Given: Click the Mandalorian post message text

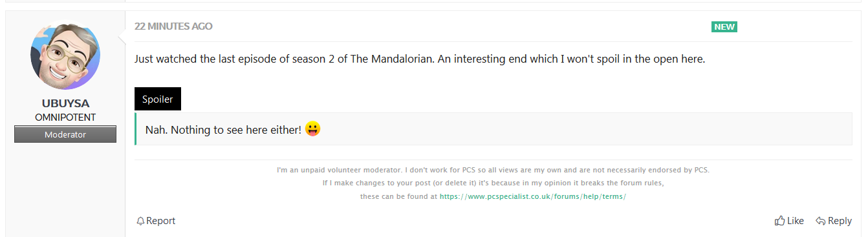Looking at the screenshot, I should point(420,59).
